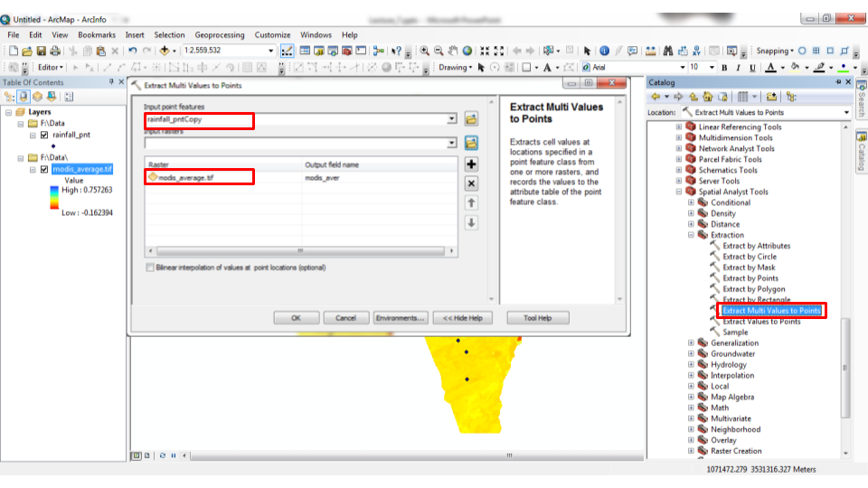
Task: Open the Editor Toolbar icon
Action: [287, 51]
